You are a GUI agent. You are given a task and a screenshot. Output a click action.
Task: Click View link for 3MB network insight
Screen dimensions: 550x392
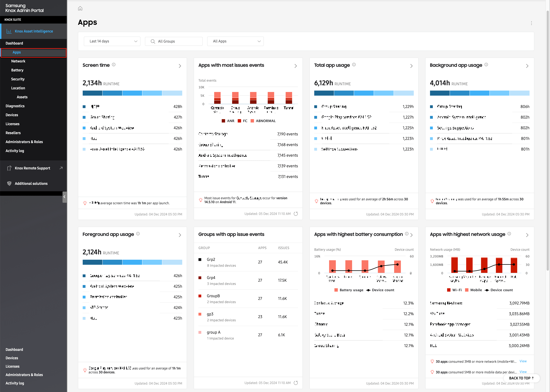click(523, 361)
